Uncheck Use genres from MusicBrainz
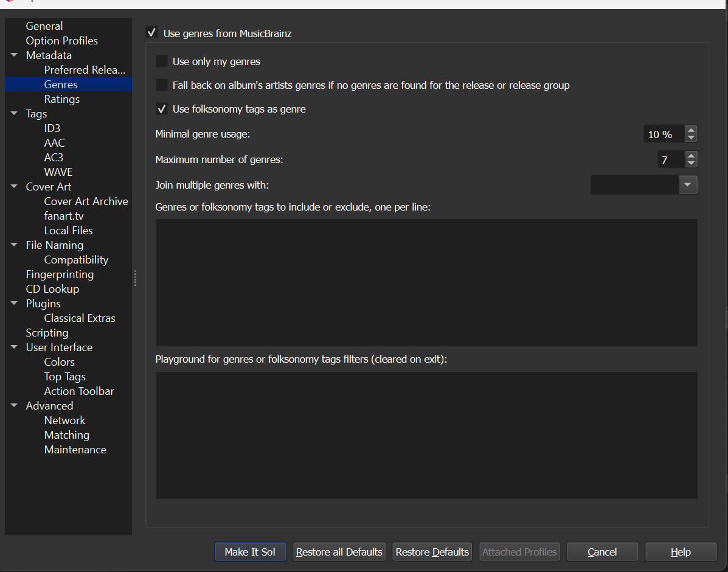This screenshot has width=728, height=572. tap(152, 33)
